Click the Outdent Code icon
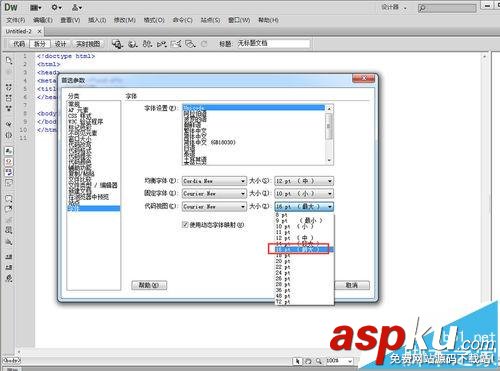Viewport: 500px width, 371px height. pyautogui.click(x=9, y=267)
